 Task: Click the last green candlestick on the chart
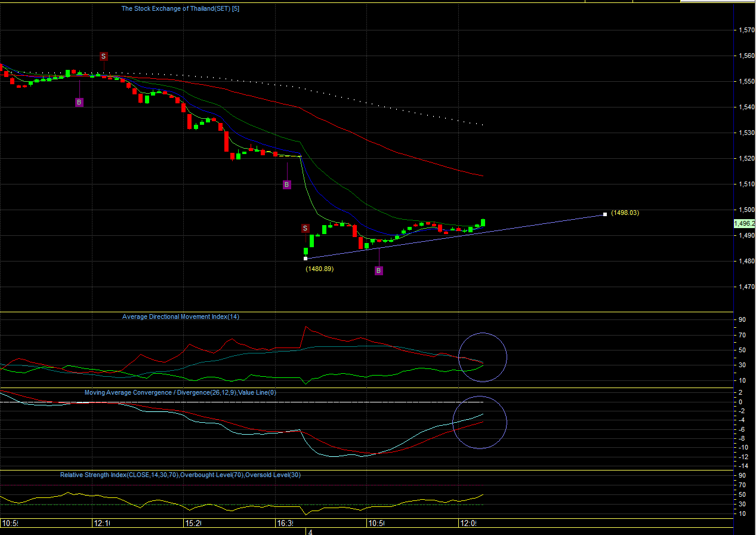pos(483,223)
